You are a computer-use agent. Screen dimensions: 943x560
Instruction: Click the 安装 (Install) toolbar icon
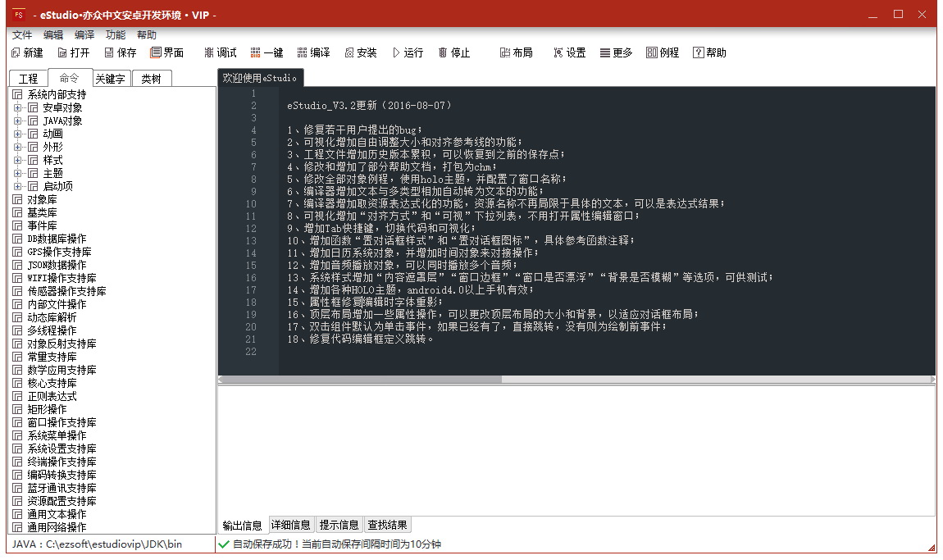click(x=348, y=53)
